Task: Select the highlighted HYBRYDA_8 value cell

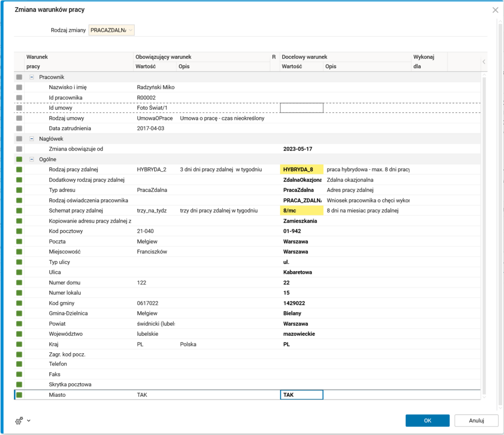Action: tap(301, 169)
